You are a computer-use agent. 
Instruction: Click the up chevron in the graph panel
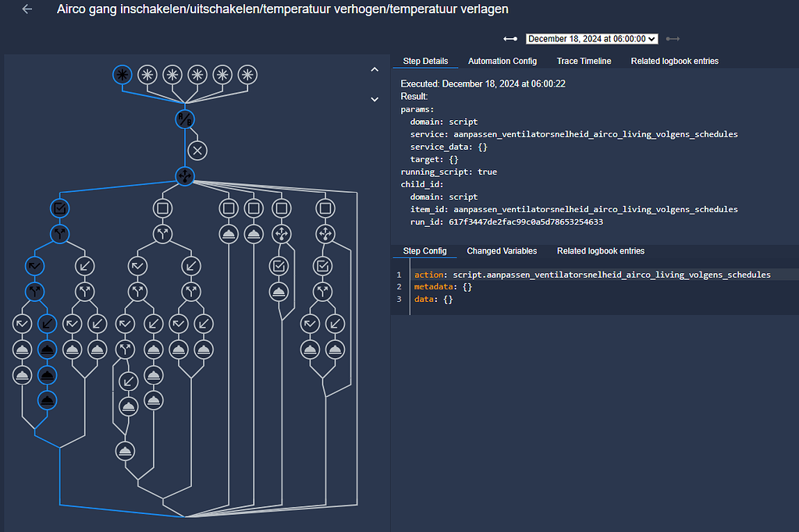click(375, 69)
